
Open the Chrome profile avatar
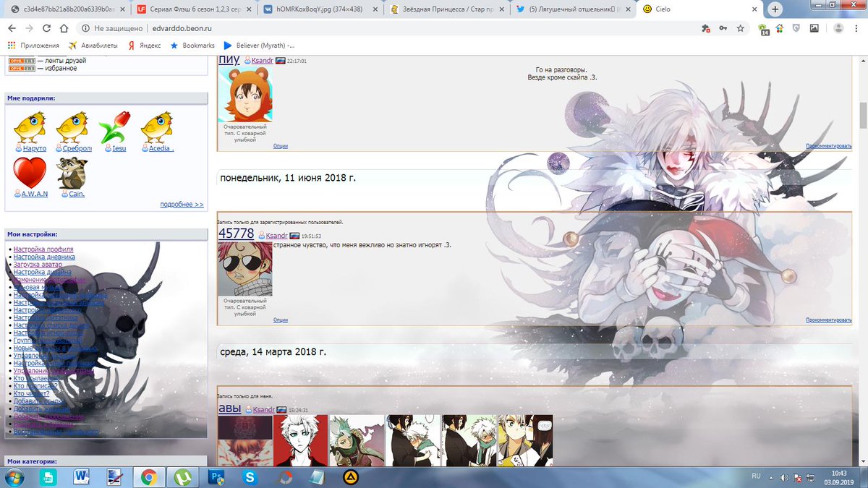tap(838, 28)
